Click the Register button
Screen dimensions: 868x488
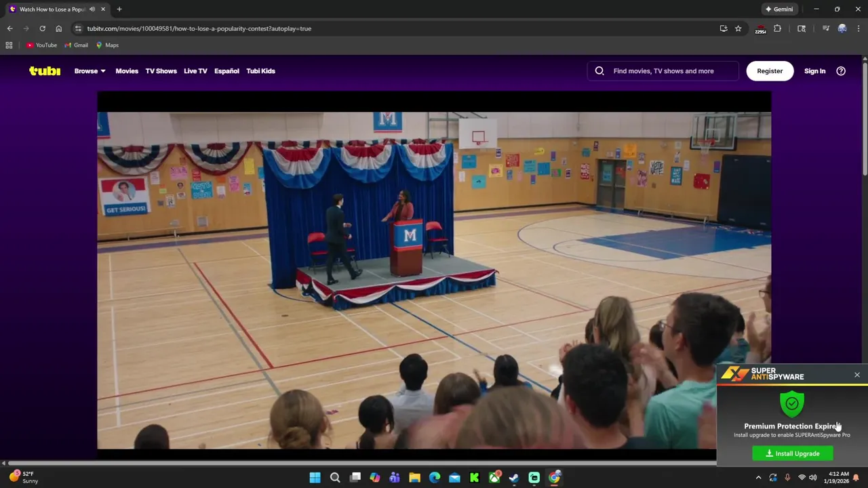point(770,70)
